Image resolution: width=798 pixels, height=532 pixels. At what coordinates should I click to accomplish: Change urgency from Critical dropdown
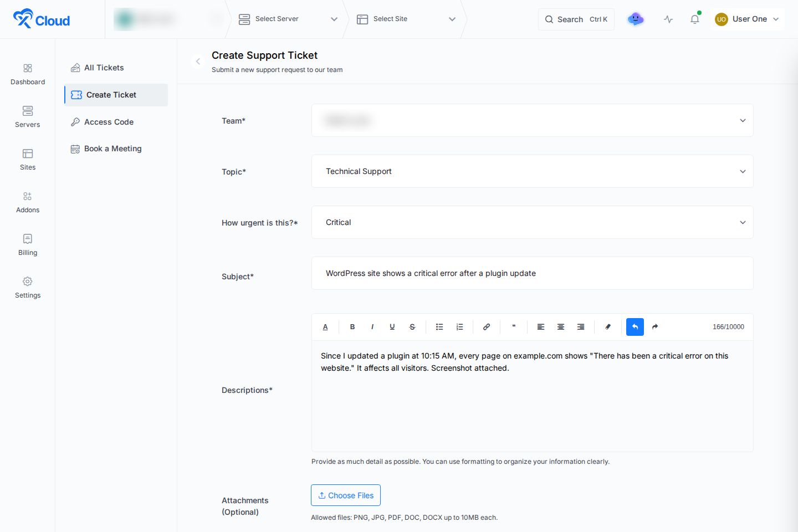coord(533,222)
